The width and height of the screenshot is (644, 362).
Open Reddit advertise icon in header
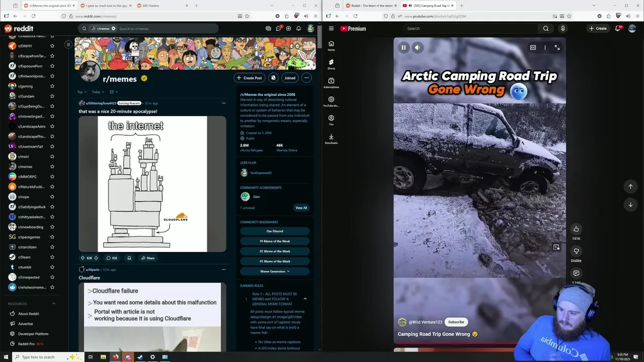[268, 29]
